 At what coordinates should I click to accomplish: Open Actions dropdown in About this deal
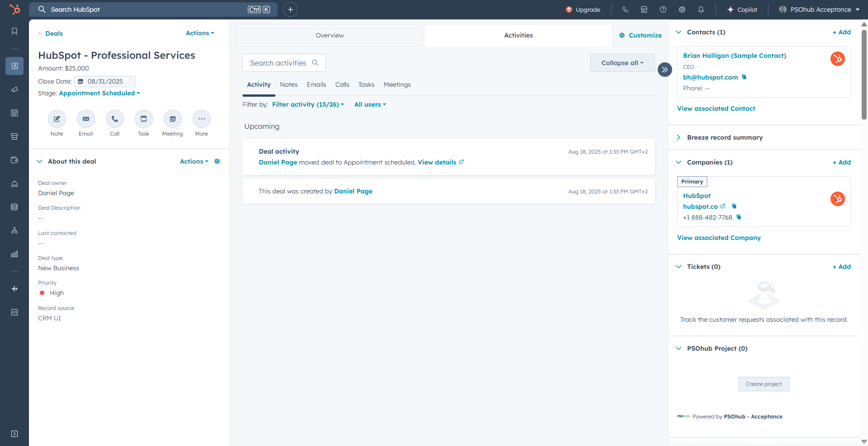pos(194,161)
